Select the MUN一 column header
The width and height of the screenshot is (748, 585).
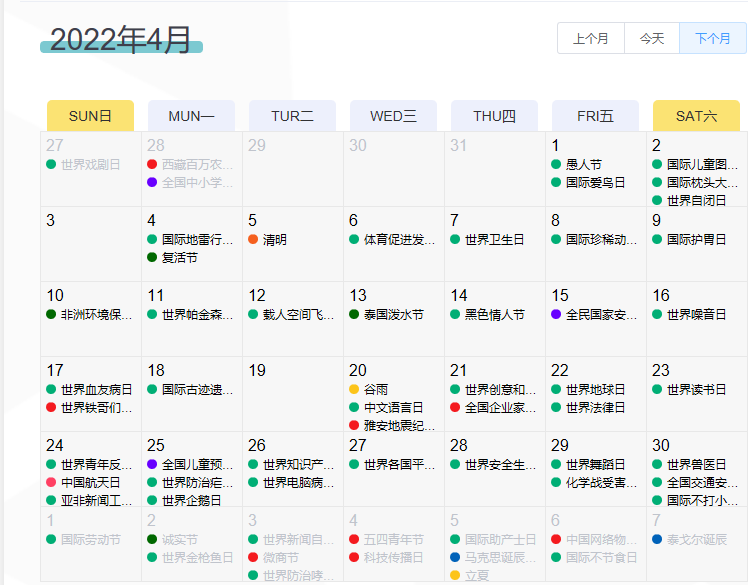[x=191, y=116]
